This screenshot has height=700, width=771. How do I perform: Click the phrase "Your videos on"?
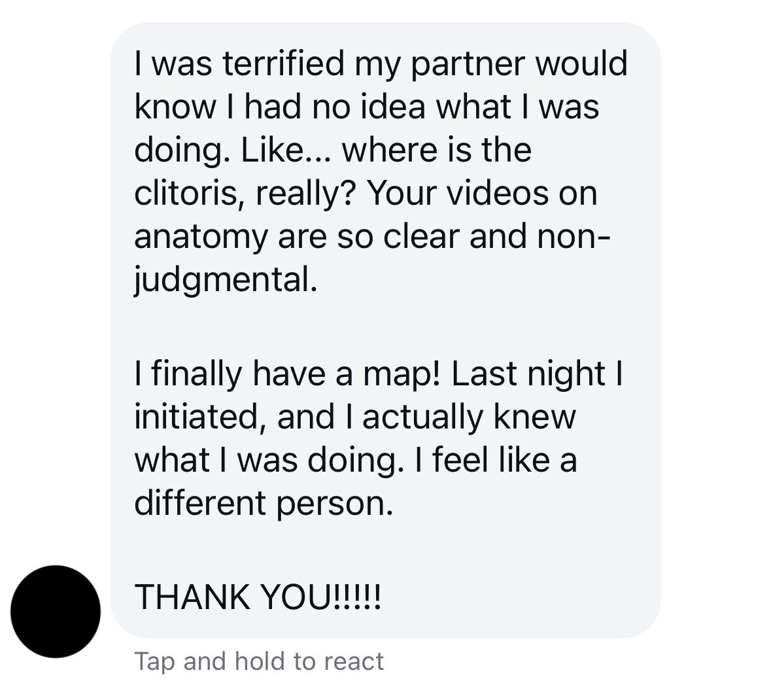(483, 194)
